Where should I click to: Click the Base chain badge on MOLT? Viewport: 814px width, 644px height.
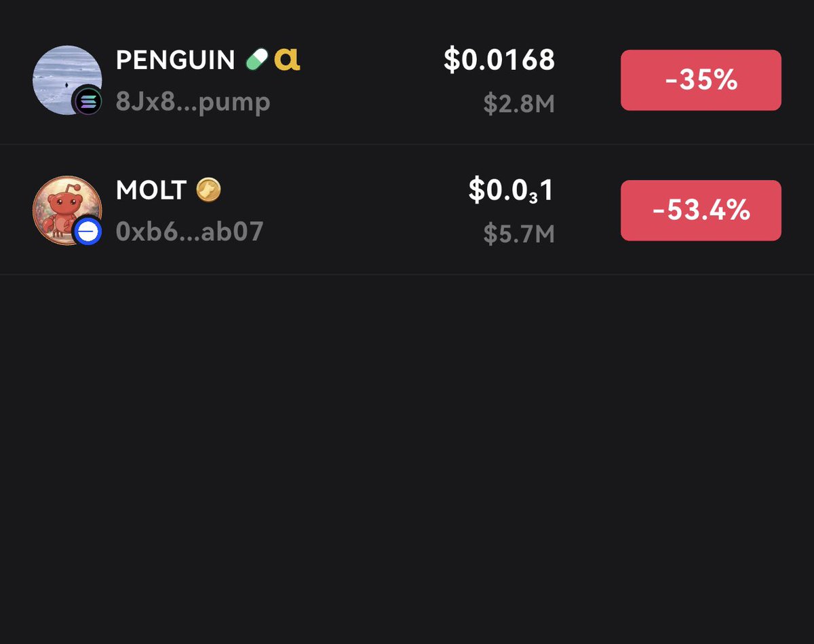tap(88, 232)
